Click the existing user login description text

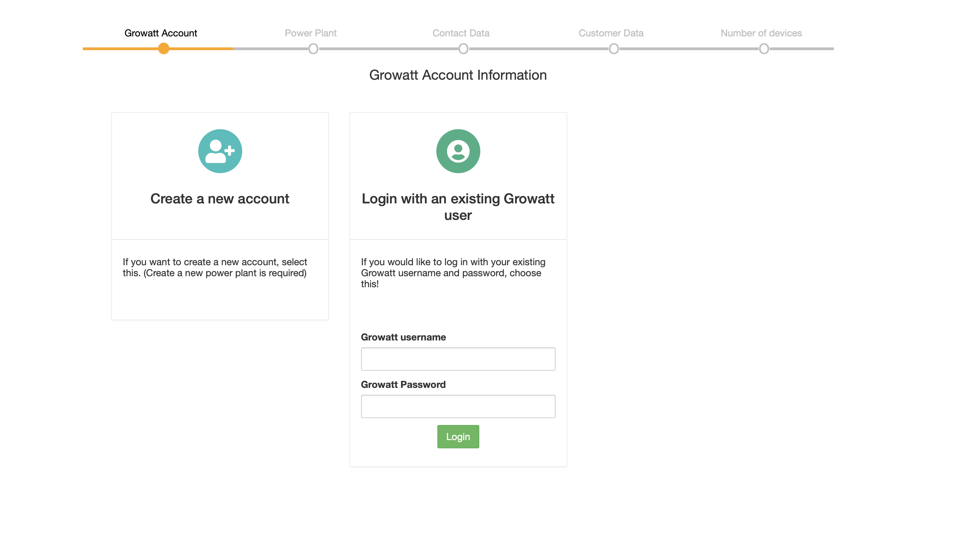point(453,273)
